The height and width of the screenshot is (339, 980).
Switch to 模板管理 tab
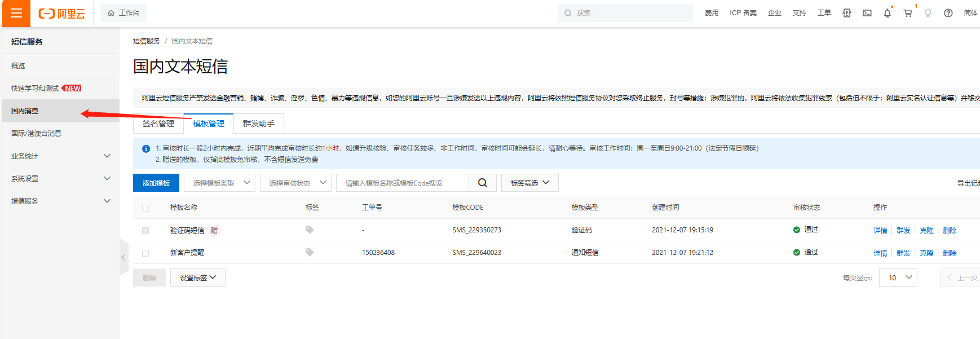209,124
